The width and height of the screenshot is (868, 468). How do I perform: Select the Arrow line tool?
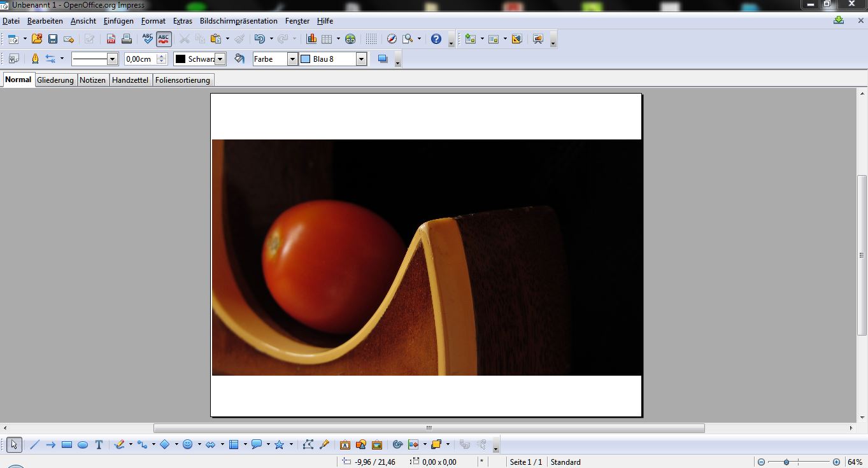[51, 444]
